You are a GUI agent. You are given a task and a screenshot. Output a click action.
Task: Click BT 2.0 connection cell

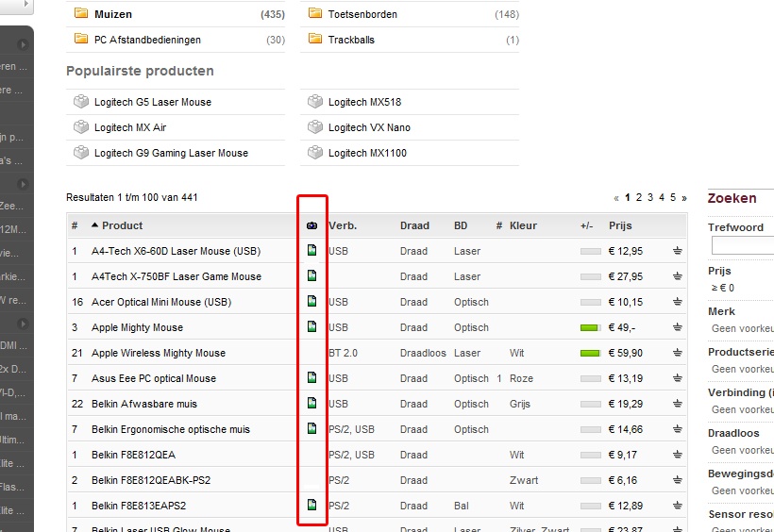(343, 353)
